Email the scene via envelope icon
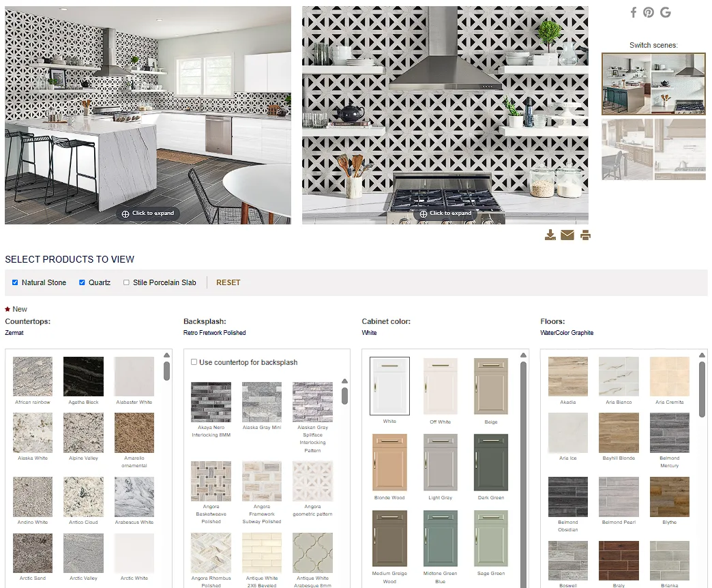712x588 pixels. coord(567,235)
